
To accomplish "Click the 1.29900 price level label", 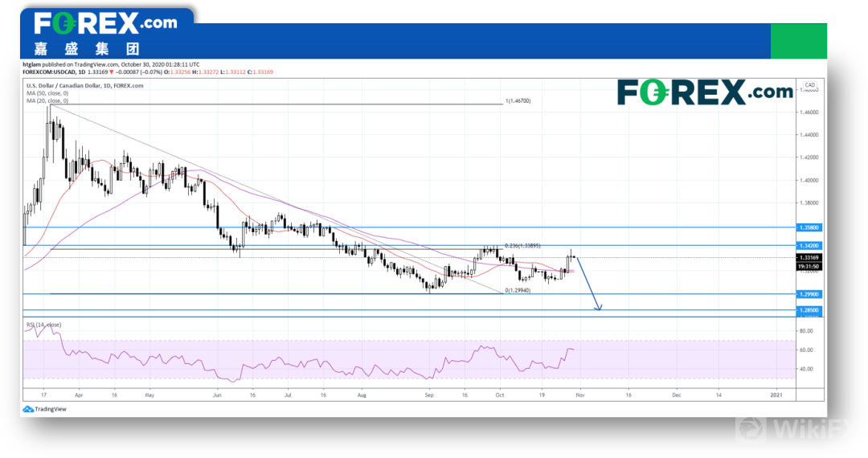I will (808, 294).
